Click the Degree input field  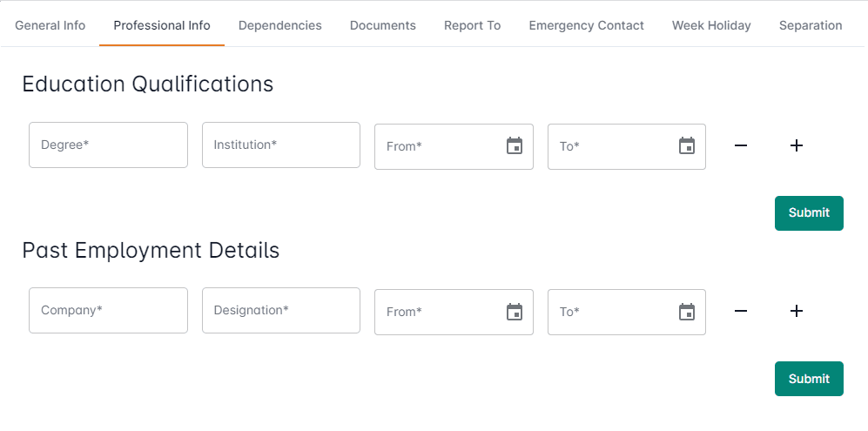click(x=108, y=145)
